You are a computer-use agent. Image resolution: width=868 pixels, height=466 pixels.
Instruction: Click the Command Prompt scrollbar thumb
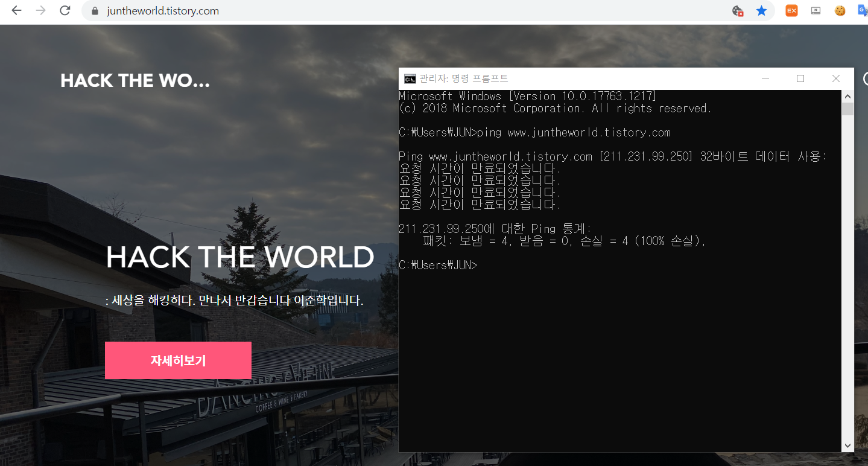pyautogui.click(x=847, y=109)
